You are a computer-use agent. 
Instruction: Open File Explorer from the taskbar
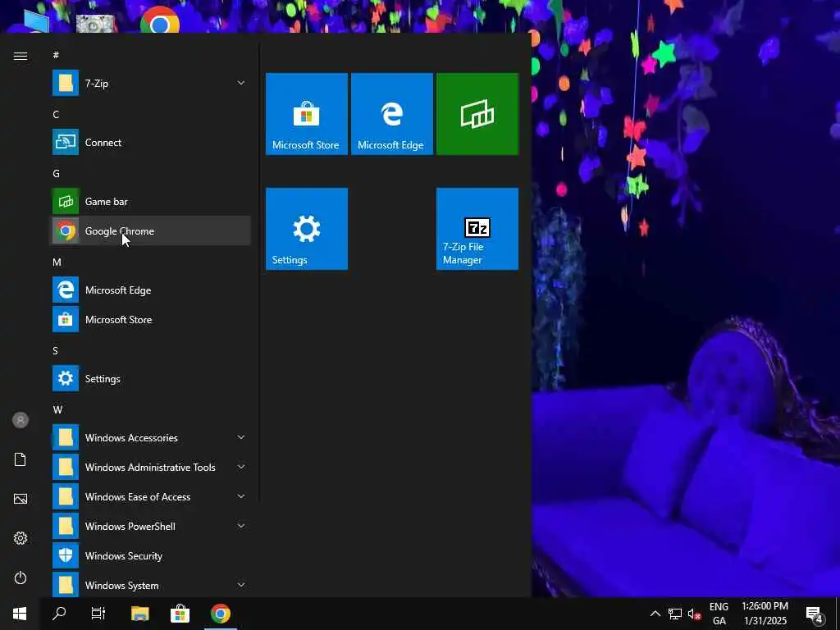[139, 614]
